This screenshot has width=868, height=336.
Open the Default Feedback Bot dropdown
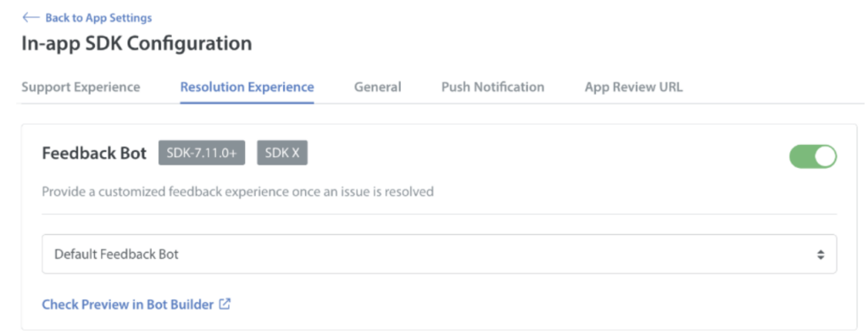click(x=439, y=254)
